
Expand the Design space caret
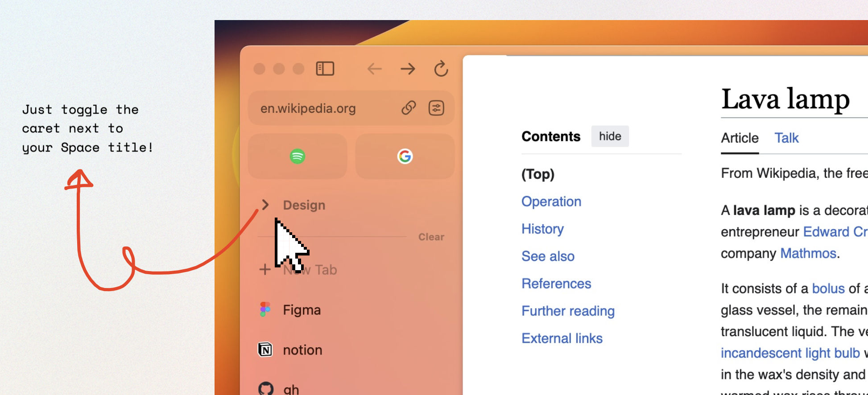(265, 205)
